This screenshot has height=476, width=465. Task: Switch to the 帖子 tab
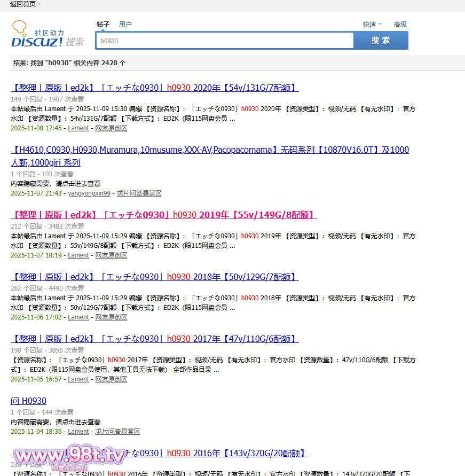coord(103,24)
